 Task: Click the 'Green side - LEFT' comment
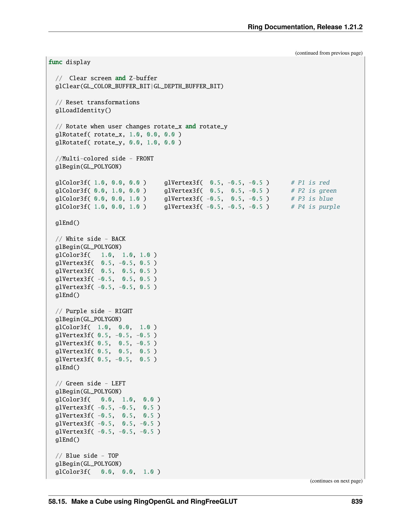[x=90, y=383]
